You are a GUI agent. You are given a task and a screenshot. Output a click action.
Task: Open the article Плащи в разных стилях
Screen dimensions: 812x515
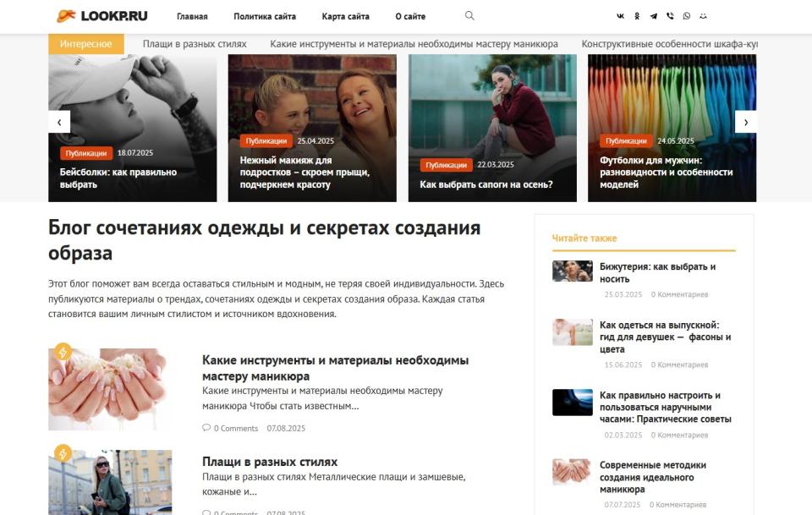tap(267, 462)
